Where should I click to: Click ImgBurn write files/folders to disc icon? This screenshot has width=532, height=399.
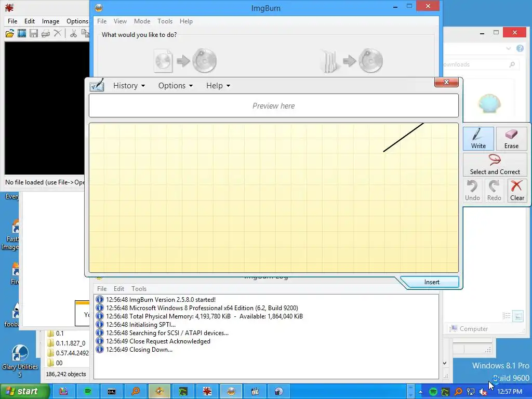coord(352,61)
